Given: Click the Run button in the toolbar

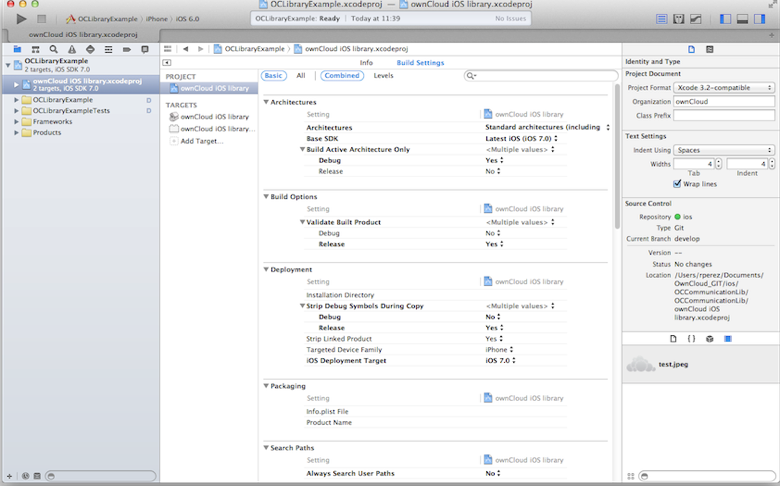Looking at the screenshot, I should [x=21, y=18].
